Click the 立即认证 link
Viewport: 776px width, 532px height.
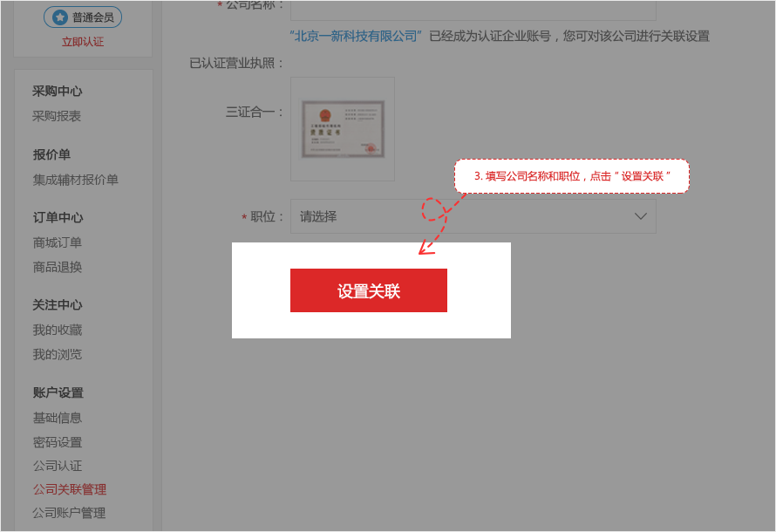click(x=83, y=41)
